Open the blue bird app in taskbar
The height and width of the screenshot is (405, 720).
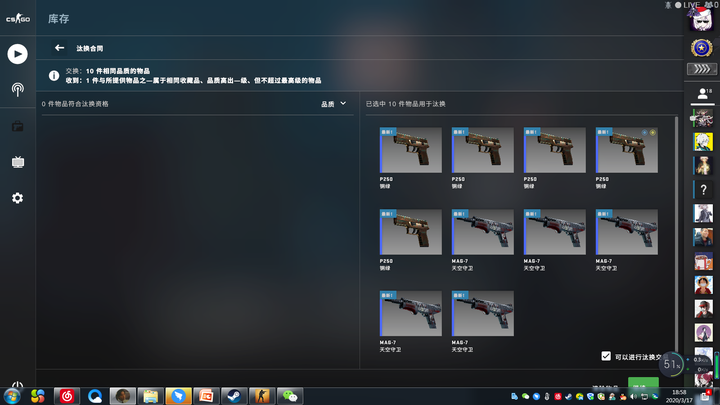click(x=178, y=396)
